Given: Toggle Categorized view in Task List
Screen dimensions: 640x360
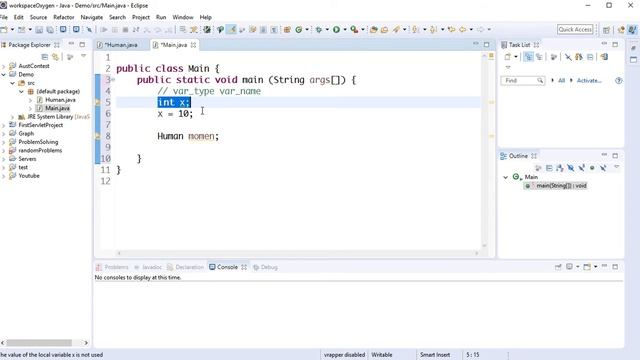Looking at the screenshot, I should coord(528,57).
